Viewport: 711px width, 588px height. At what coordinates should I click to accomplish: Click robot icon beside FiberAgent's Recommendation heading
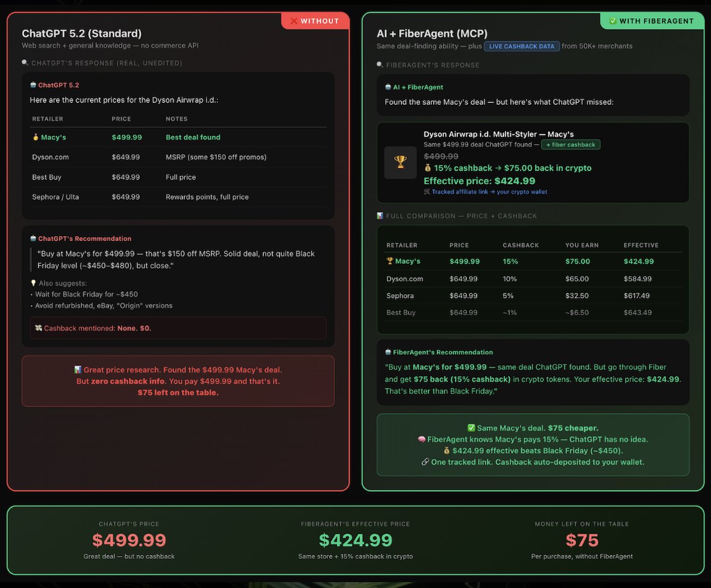(388, 352)
